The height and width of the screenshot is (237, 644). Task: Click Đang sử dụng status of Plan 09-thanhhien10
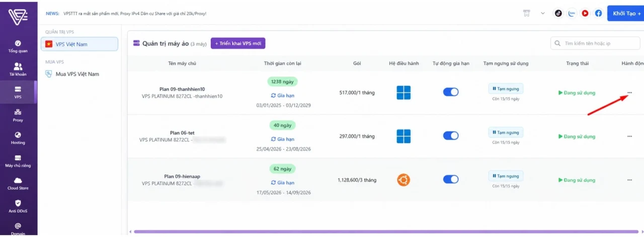pos(577,93)
